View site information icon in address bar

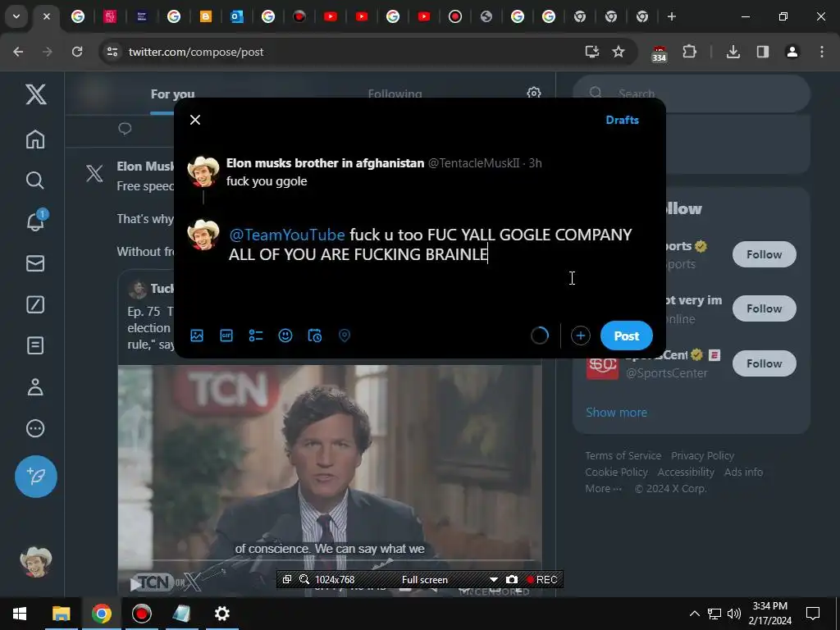pos(112,52)
